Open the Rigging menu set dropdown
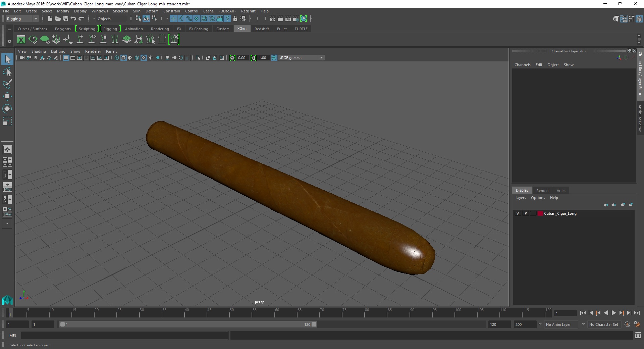The image size is (644, 349). (x=22, y=19)
